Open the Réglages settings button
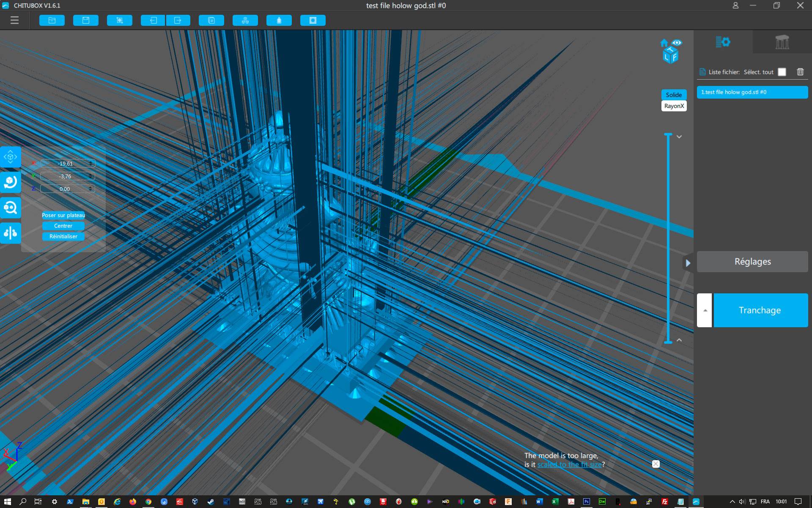The image size is (812, 508). coord(752,262)
